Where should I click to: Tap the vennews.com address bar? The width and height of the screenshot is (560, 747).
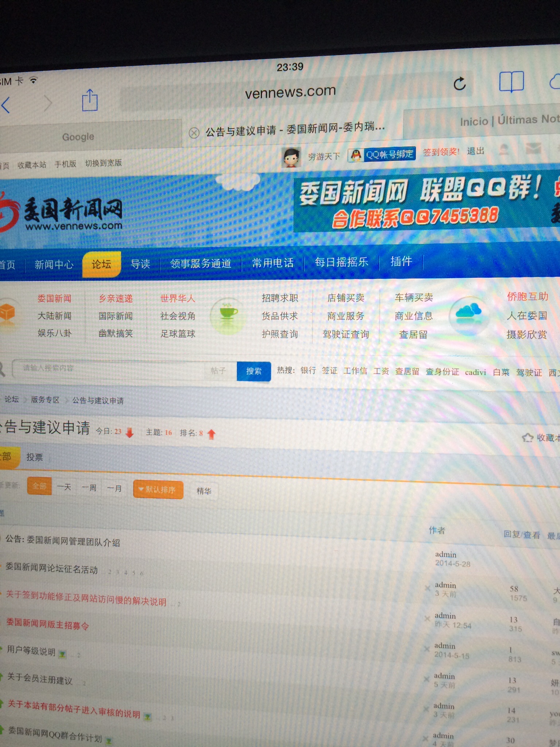pos(290,92)
